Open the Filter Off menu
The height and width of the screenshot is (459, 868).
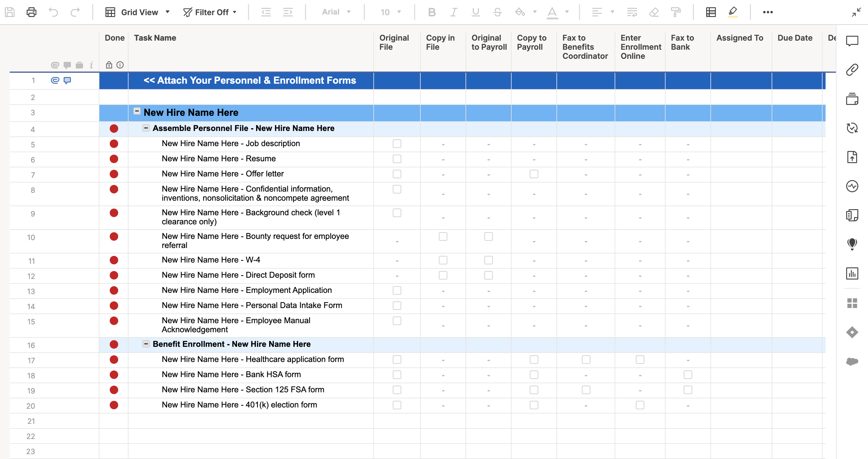[x=210, y=12]
